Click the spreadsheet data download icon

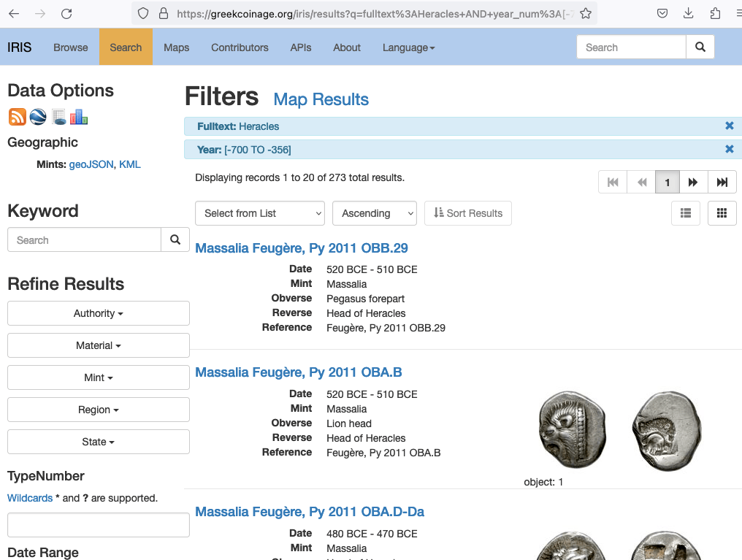pyautogui.click(x=58, y=117)
